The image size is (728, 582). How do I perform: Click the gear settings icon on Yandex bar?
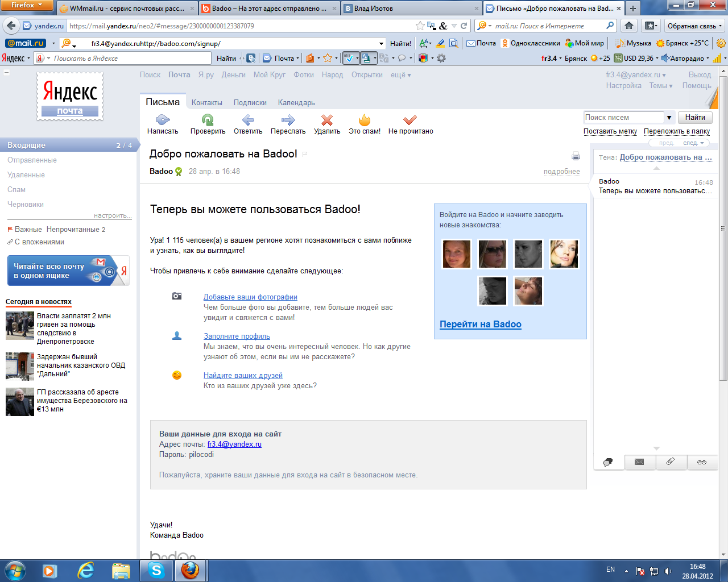(x=441, y=58)
